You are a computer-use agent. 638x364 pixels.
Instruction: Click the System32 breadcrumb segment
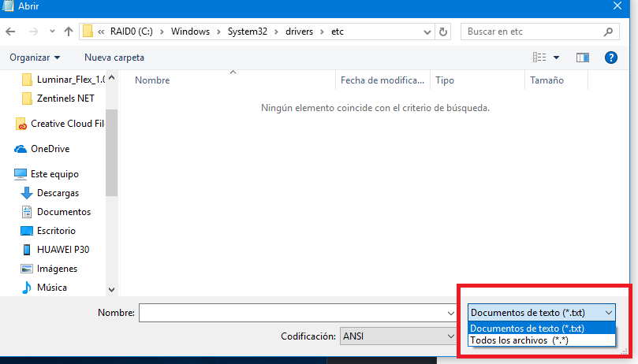pos(248,32)
